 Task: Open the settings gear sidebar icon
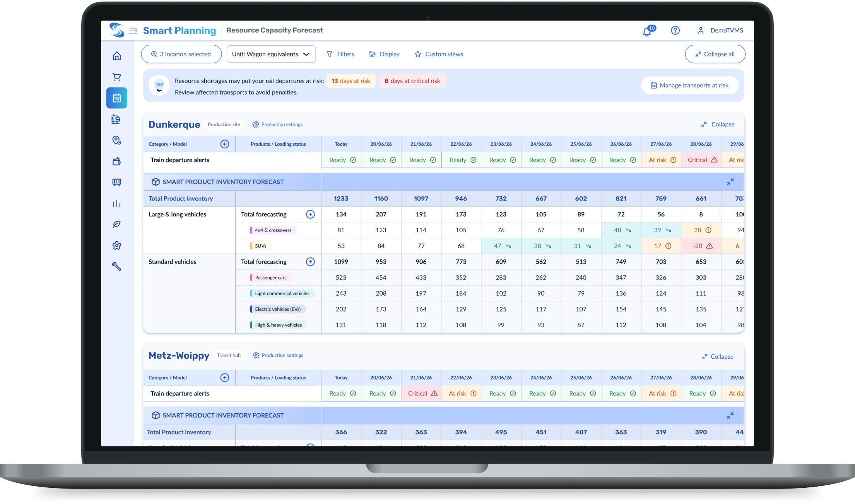coord(117,245)
